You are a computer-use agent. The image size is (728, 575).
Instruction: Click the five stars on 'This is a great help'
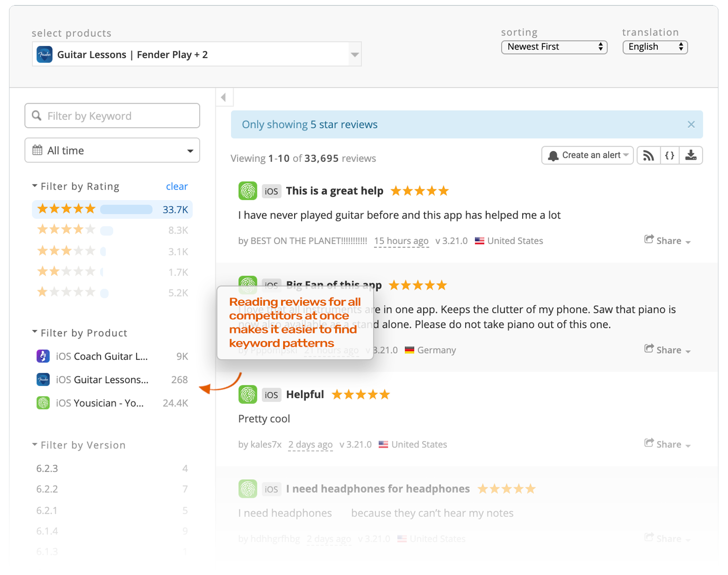(420, 191)
